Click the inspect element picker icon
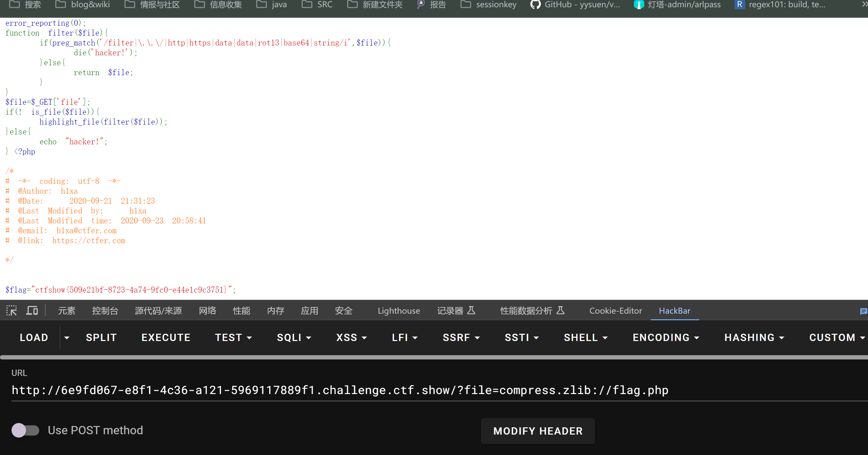Screen dimensions: 868x455 click(x=12, y=310)
